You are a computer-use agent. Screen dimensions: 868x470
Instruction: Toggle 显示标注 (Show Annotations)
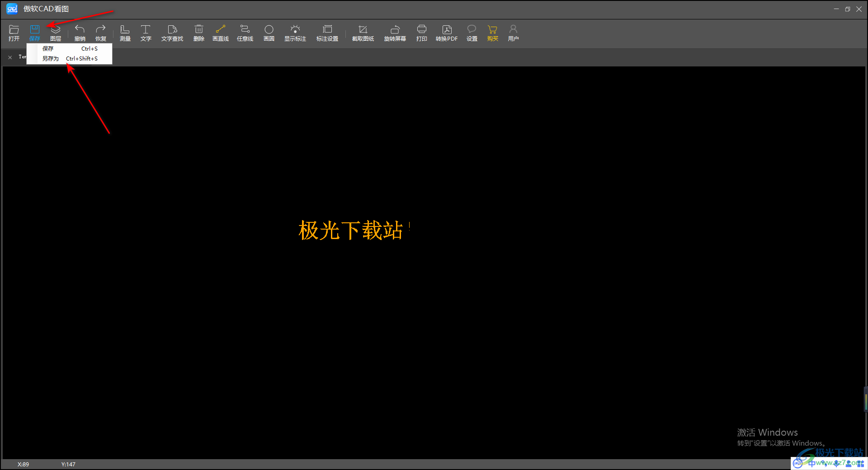(x=295, y=33)
